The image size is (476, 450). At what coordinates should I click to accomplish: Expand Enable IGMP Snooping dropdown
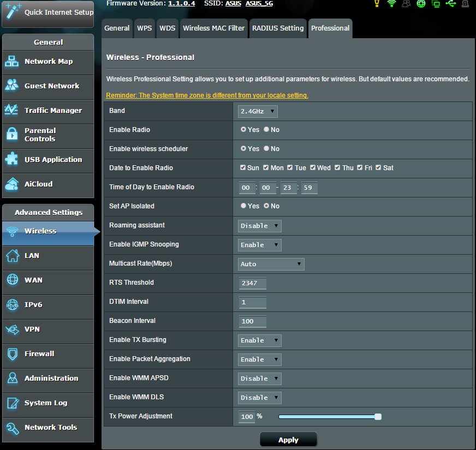click(x=259, y=245)
